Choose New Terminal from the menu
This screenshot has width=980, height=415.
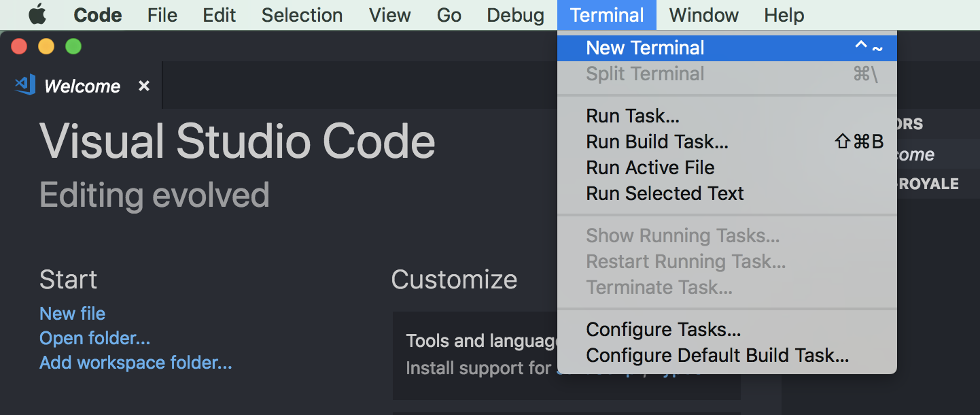pos(727,48)
